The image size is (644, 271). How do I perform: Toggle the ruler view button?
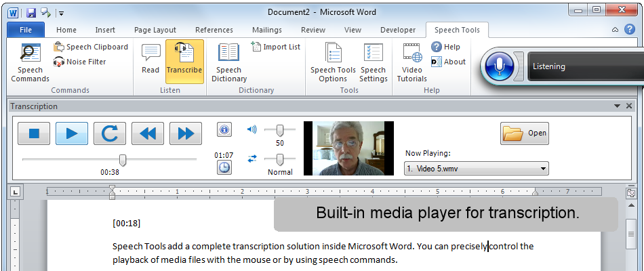[x=631, y=192]
